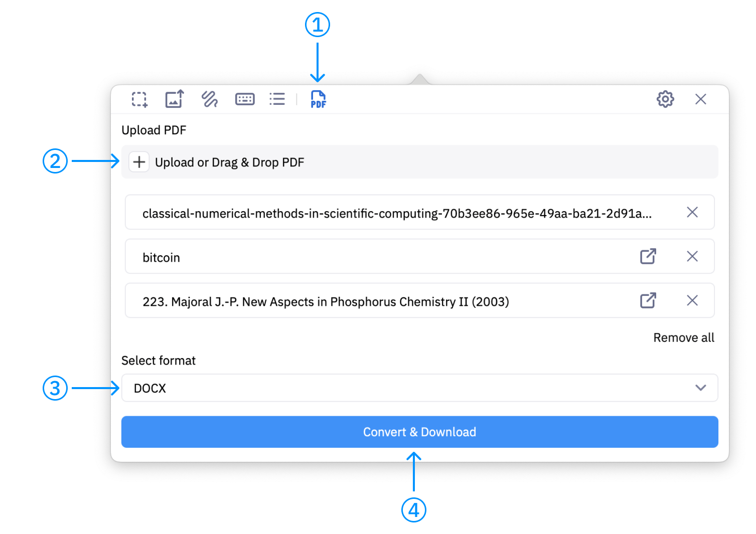Screen dimensions: 756x534
Task: Remove the bitcoin file from the list
Action: tap(692, 256)
